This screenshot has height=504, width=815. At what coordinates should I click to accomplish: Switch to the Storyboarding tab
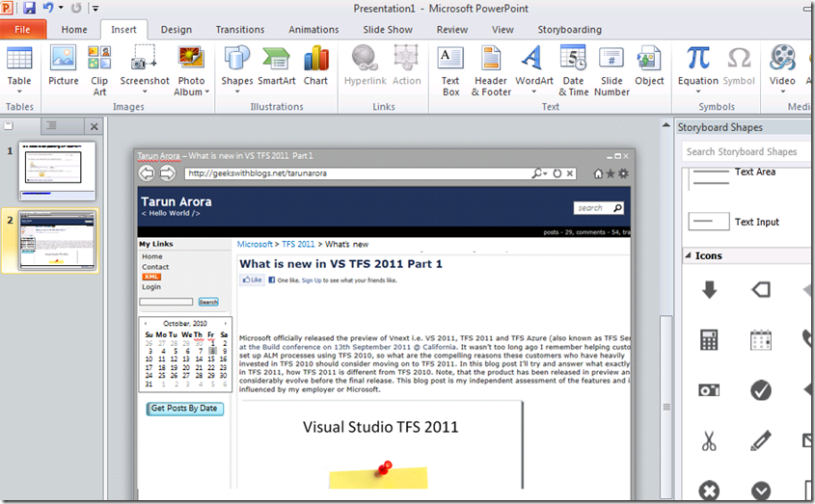(570, 30)
